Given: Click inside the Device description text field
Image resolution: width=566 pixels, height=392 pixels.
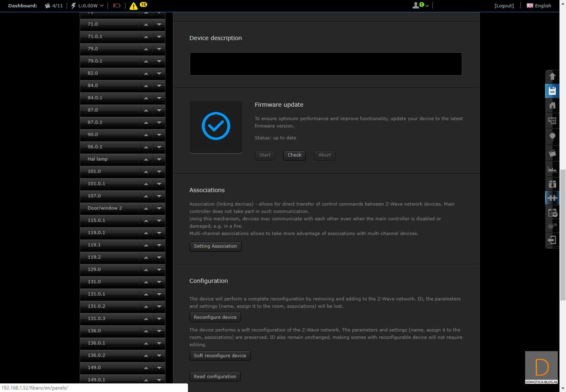Looking at the screenshot, I should (325, 64).
